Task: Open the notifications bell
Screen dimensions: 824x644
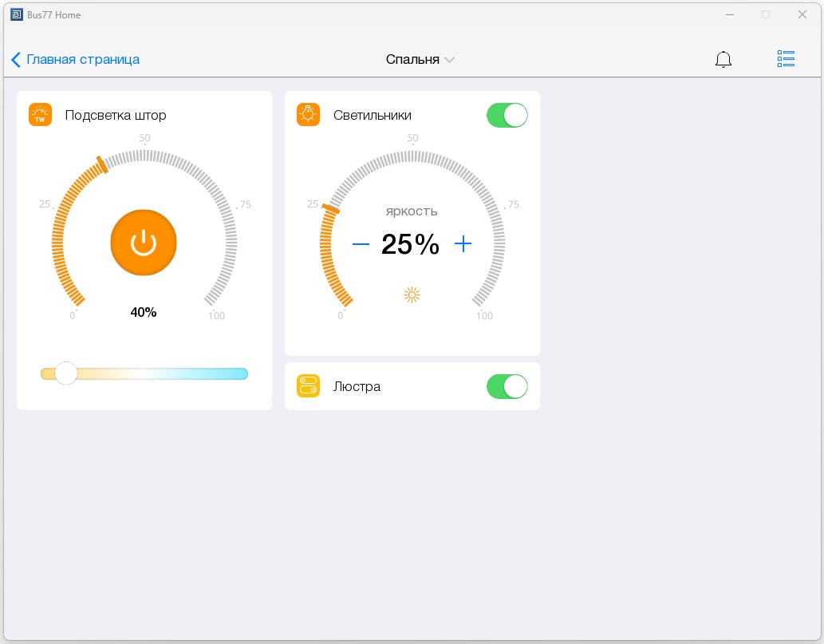Action: click(x=723, y=59)
